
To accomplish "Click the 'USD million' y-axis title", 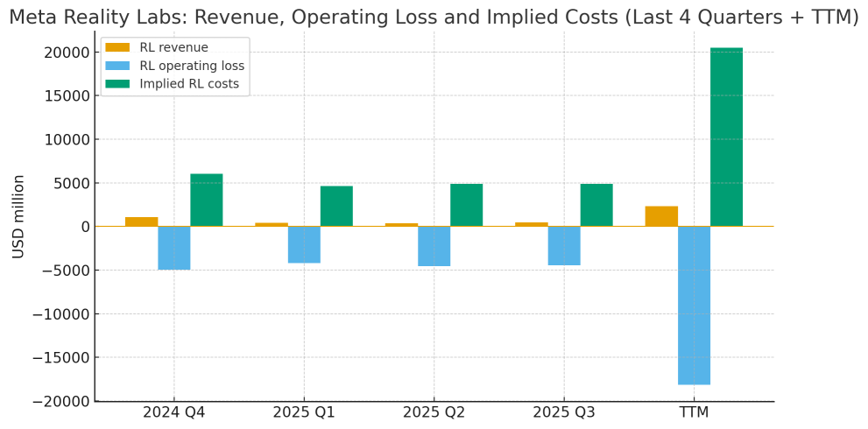I will click(18, 216).
